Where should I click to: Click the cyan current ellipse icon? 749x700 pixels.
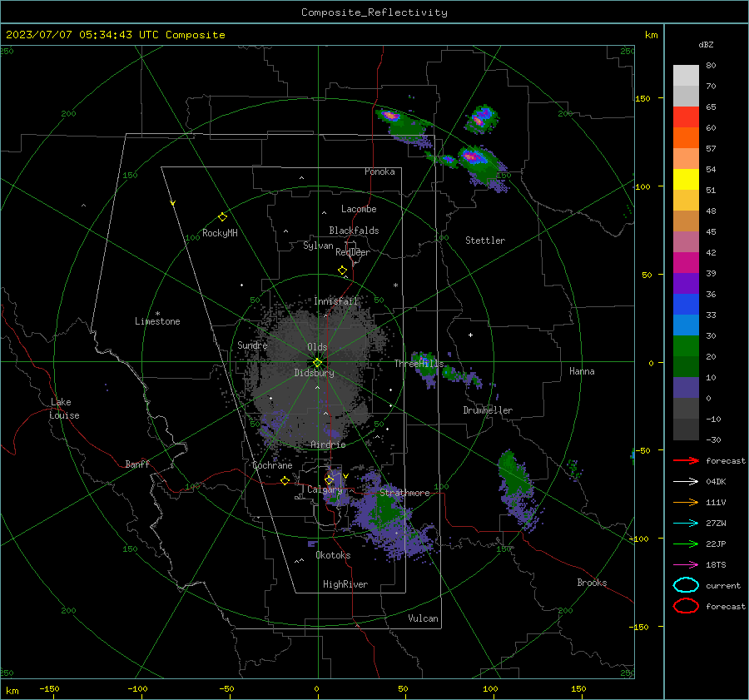[686, 585]
